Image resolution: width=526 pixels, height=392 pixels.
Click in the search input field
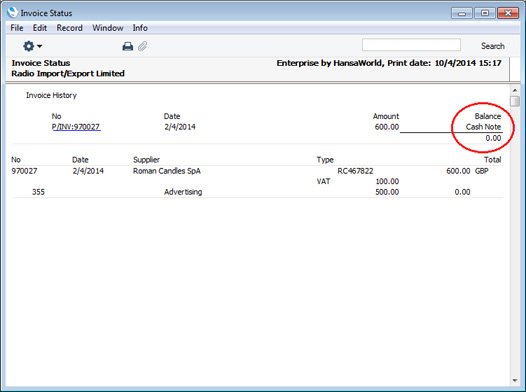point(411,45)
